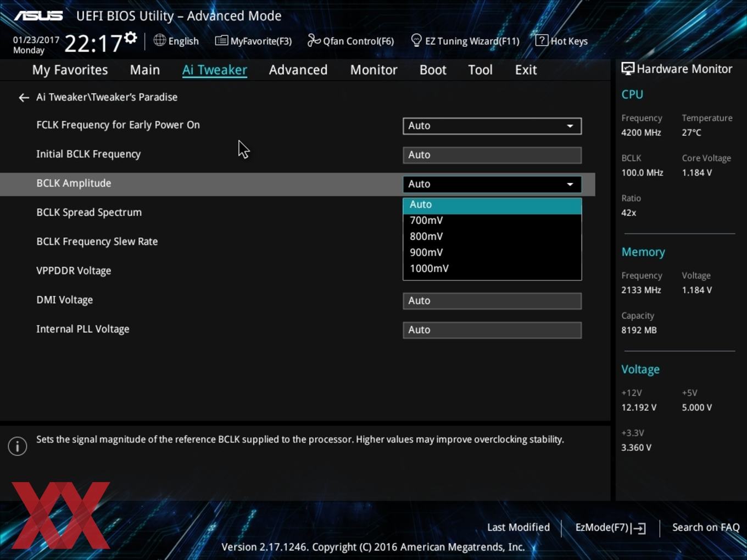Screen dimensions: 747x560
Task: Click the Memory frequency 2133 MHz value
Action: 642,290
